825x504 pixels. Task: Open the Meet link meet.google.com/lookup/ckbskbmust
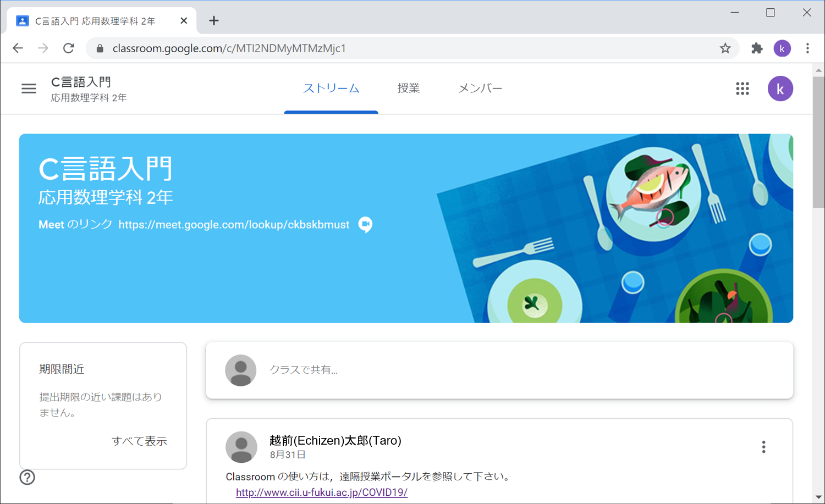[x=234, y=225]
